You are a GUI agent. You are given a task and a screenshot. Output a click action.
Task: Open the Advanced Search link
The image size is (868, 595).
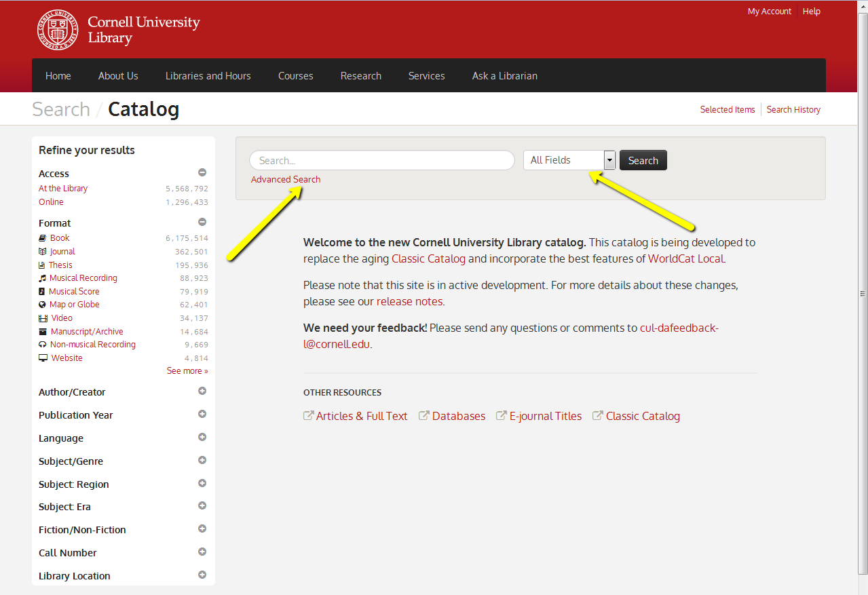286,180
